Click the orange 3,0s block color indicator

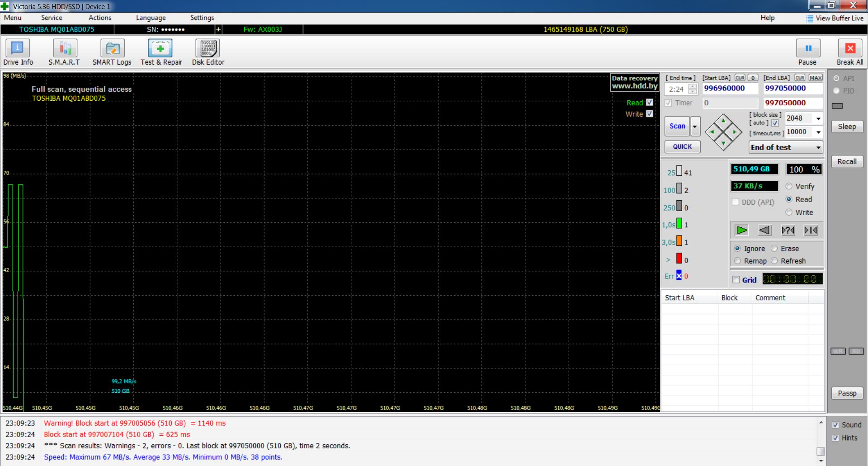point(679,241)
